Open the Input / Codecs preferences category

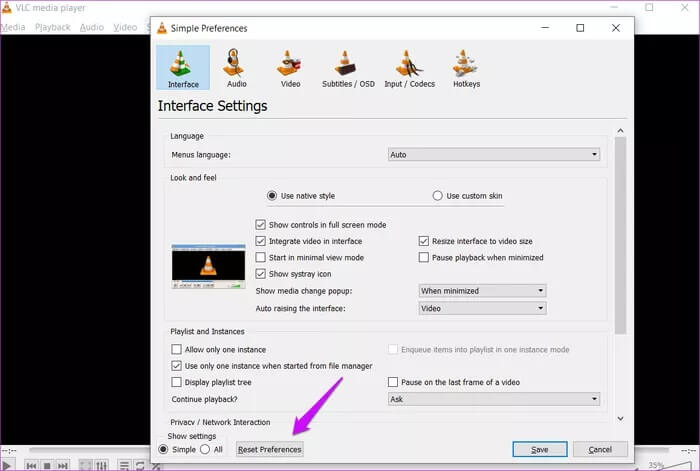(x=409, y=67)
